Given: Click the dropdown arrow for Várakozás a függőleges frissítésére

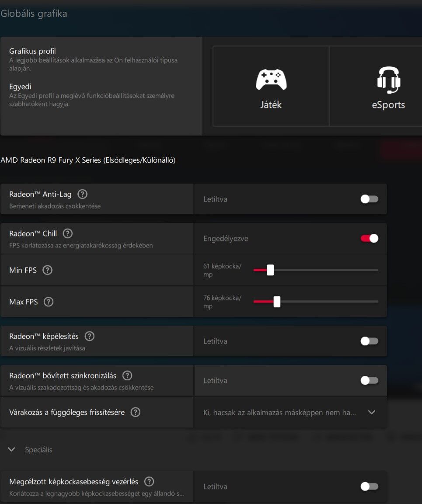Looking at the screenshot, I should (x=372, y=412).
